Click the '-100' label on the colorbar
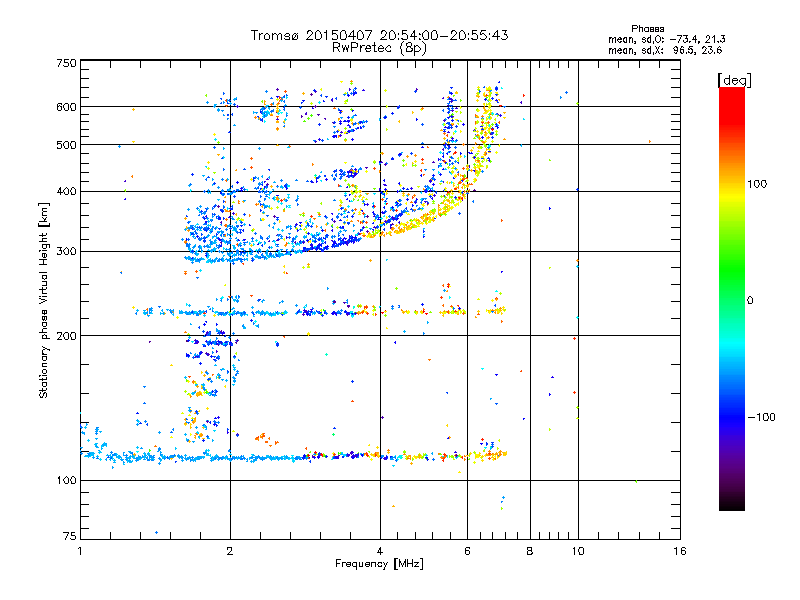Screen dimensions: 800x600 [761, 417]
